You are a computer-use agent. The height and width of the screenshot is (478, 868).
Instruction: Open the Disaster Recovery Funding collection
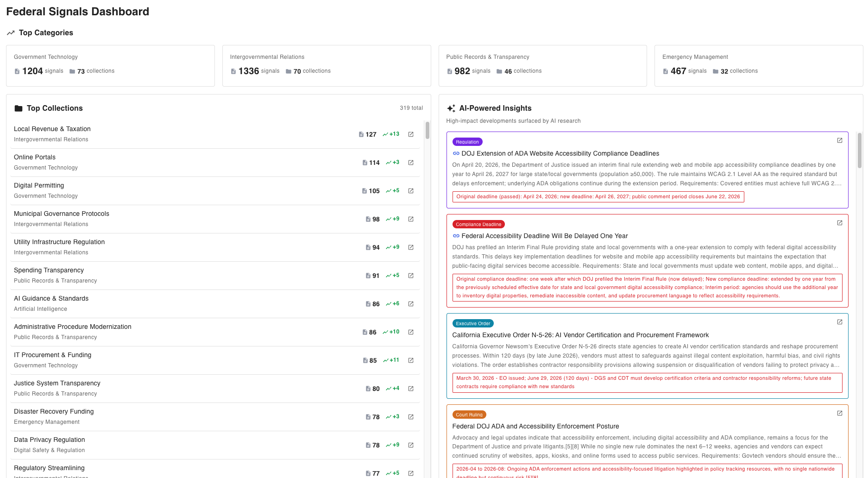(x=215, y=417)
